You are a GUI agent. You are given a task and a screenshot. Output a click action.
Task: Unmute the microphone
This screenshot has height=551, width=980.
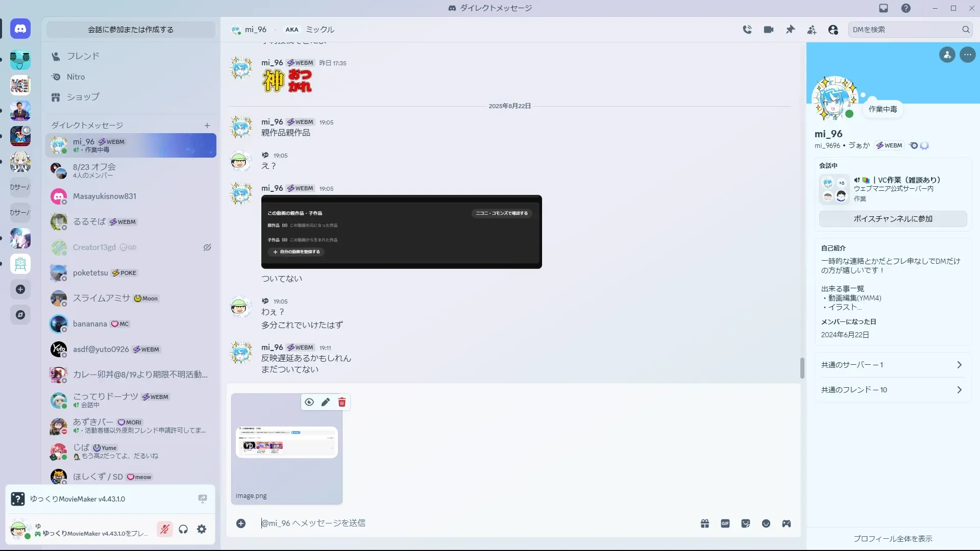click(x=164, y=530)
